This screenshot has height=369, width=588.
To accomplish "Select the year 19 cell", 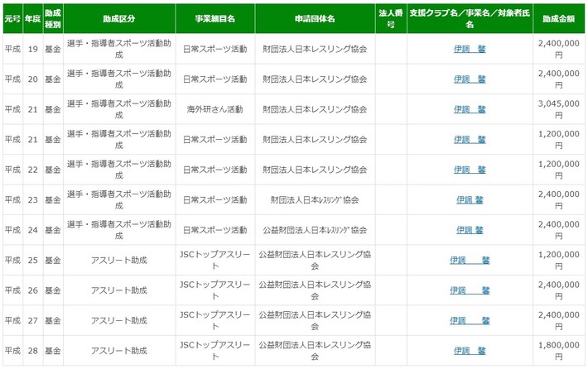I will [32, 49].
